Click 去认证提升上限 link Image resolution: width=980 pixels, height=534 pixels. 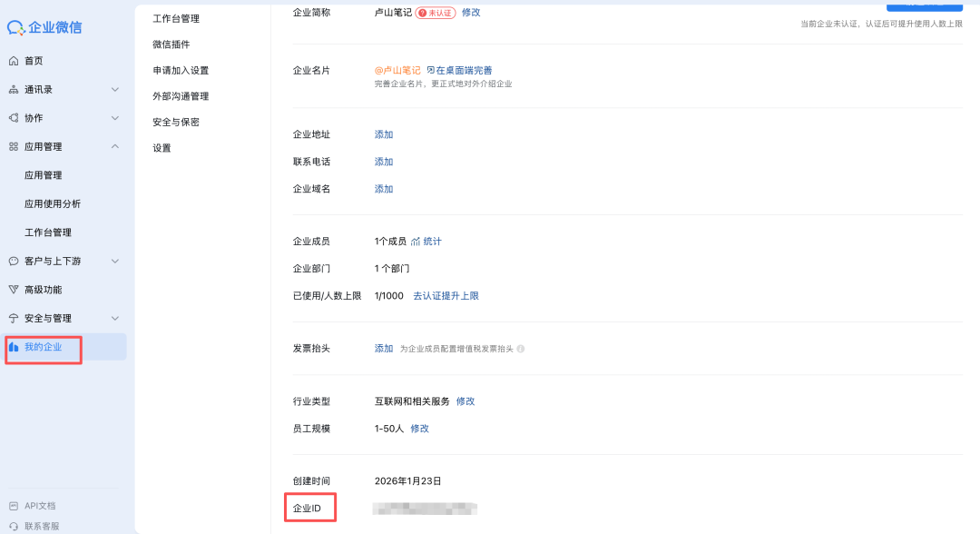(x=446, y=296)
